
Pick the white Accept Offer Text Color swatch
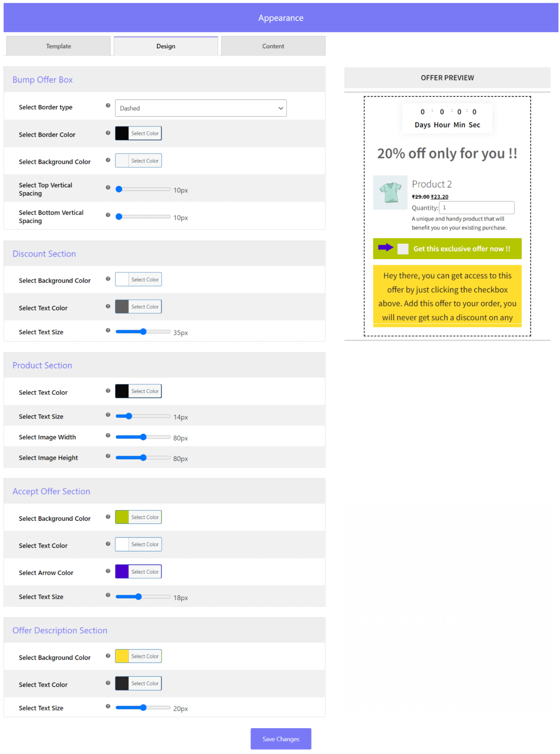[x=122, y=545]
